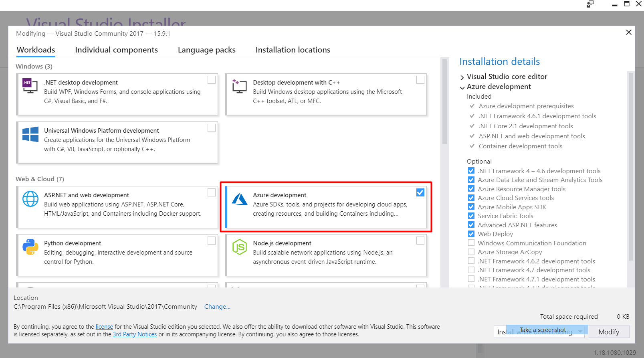Open the Language packs tab
This screenshot has width=644, height=358.
tap(206, 50)
